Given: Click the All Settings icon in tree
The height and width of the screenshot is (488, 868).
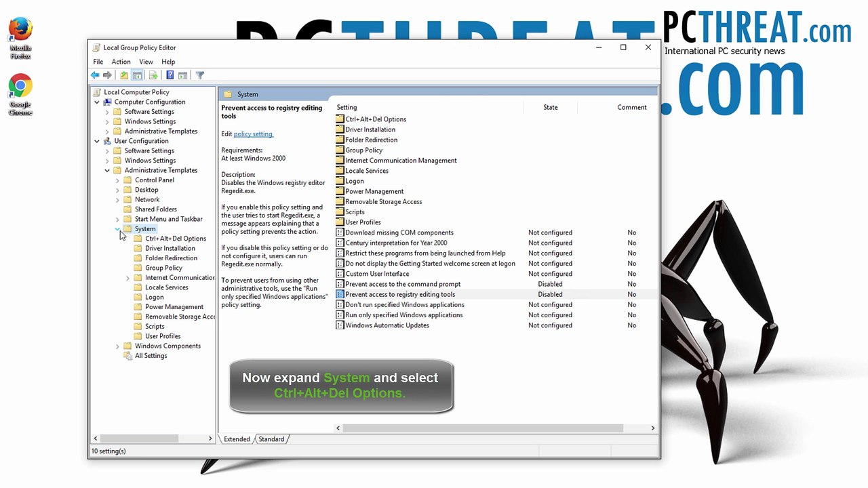Looking at the screenshot, I should [x=127, y=356].
